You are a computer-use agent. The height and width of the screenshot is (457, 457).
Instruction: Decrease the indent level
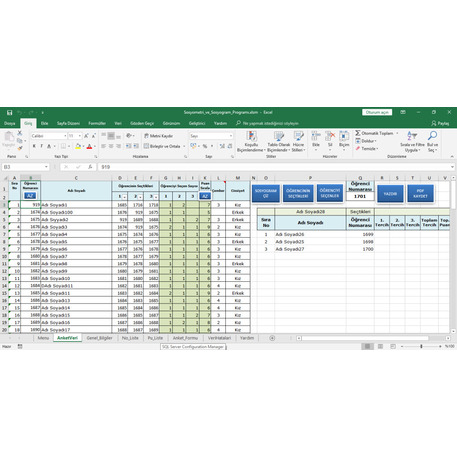[x=129, y=146]
